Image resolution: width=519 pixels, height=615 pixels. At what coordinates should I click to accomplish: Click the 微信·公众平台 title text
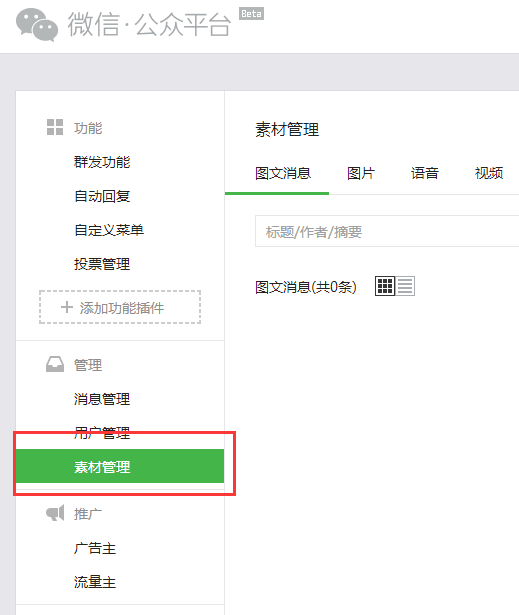[x=149, y=24]
